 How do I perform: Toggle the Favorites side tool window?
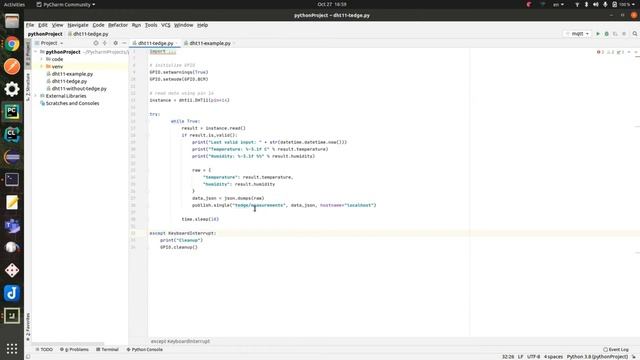[28, 327]
